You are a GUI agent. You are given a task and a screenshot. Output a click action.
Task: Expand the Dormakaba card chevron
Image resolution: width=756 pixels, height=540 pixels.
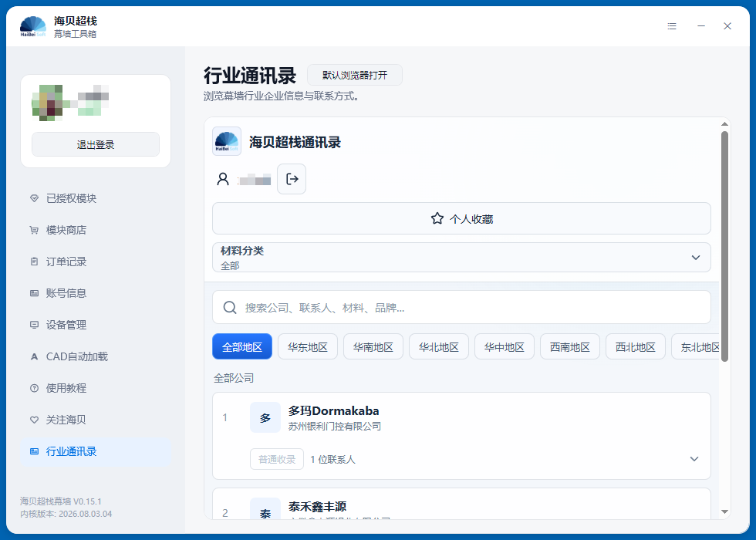click(x=694, y=459)
